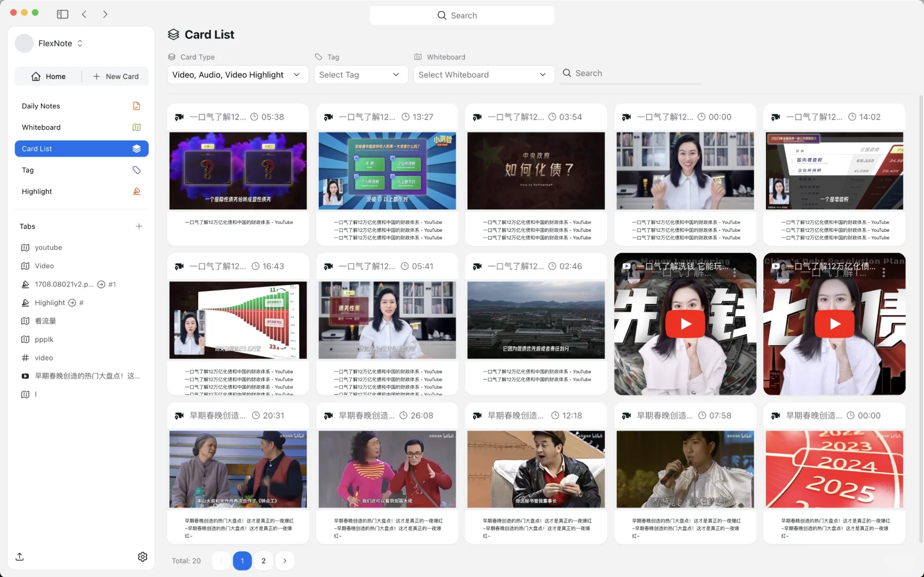The height and width of the screenshot is (577, 924).
Task: Click the Home button
Action: (49, 76)
